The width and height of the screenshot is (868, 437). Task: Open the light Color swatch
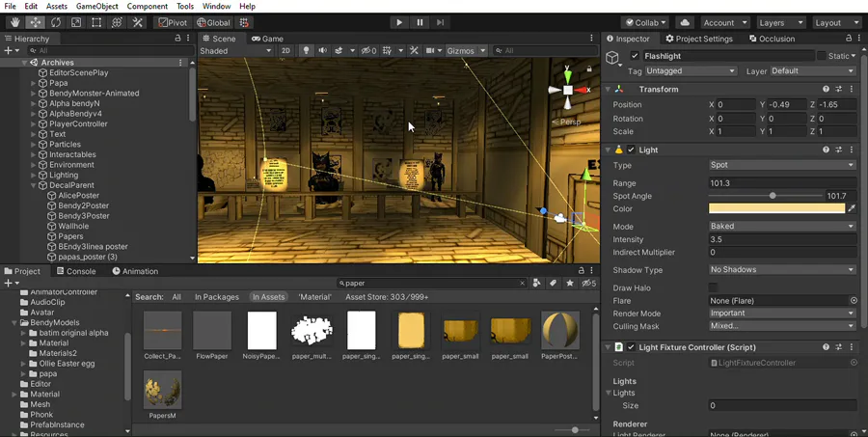776,208
